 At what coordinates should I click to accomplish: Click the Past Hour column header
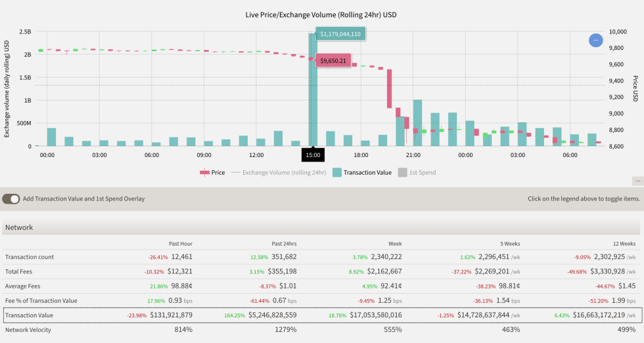tap(180, 243)
